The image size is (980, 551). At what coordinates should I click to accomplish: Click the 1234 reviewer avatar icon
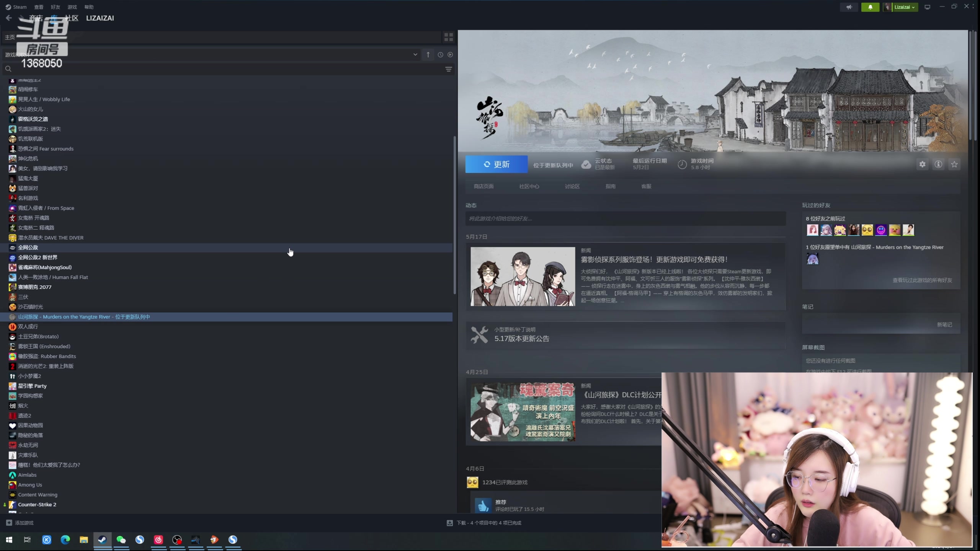point(472,482)
